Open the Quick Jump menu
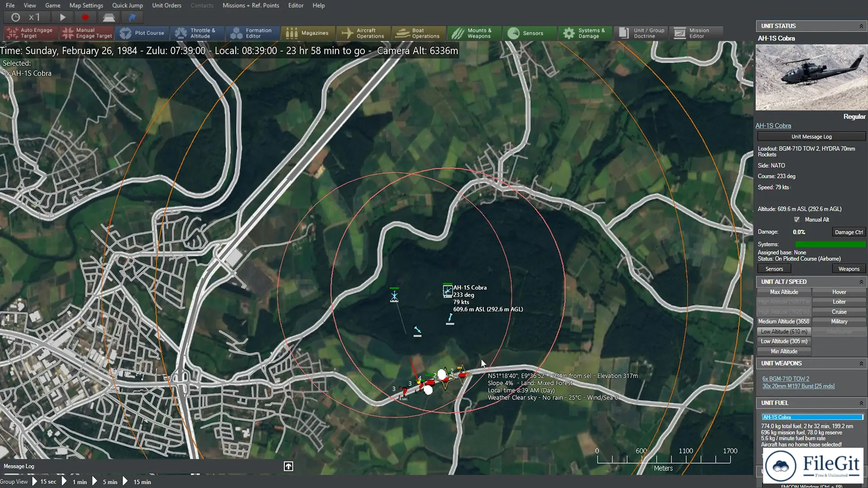 [127, 5]
